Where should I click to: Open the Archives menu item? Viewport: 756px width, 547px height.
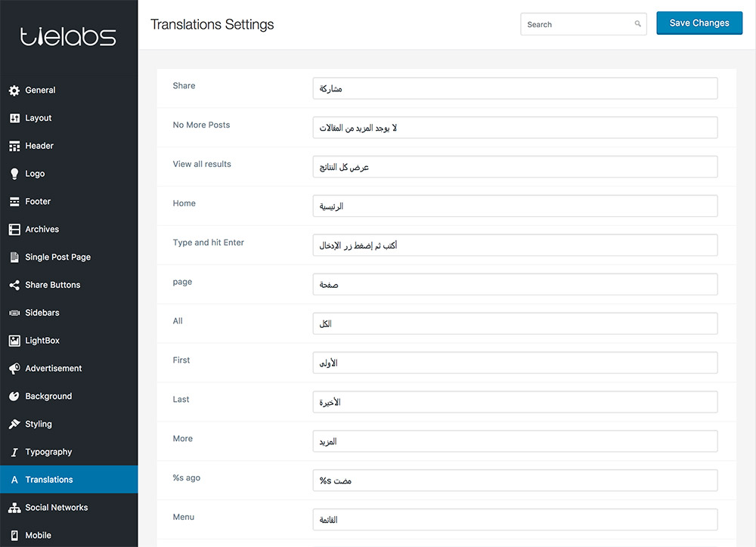[69, 230]
